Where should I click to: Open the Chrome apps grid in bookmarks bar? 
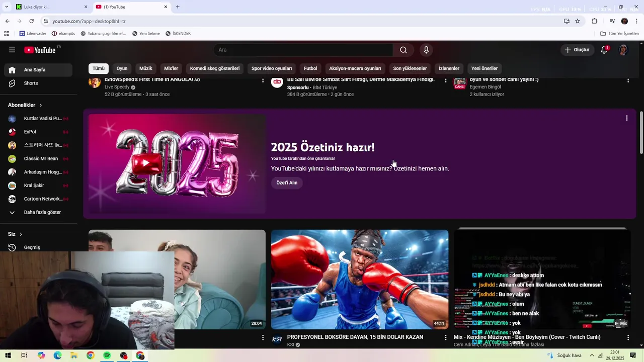click(x=7, y=33)
